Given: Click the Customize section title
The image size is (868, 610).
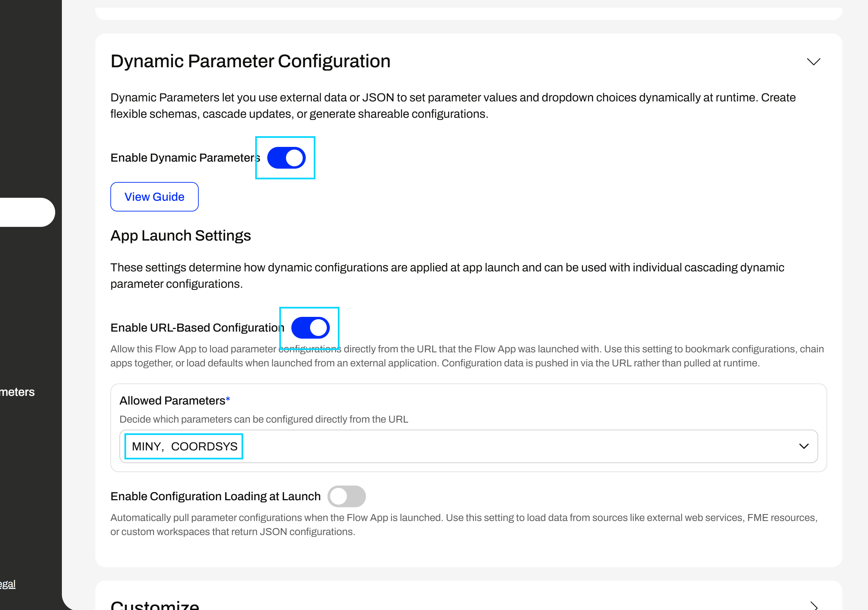Looking at the screenshot, I should coord(155,605).
